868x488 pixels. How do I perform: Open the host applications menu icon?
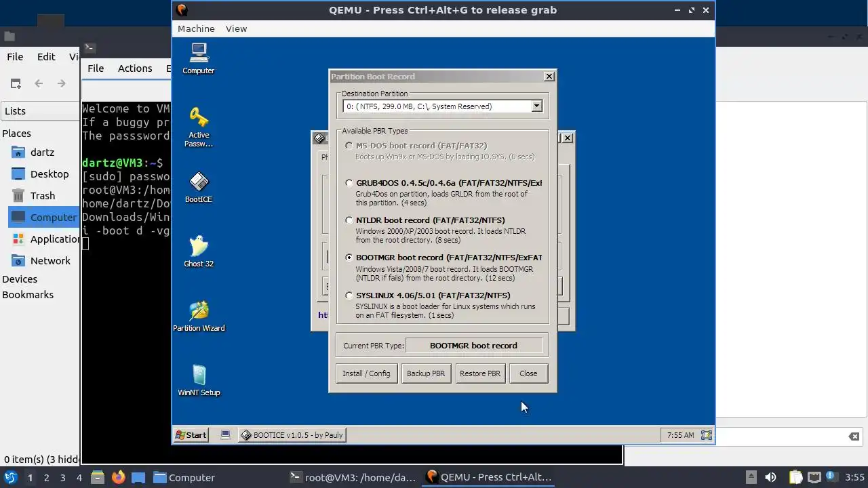tap(10, 477)
